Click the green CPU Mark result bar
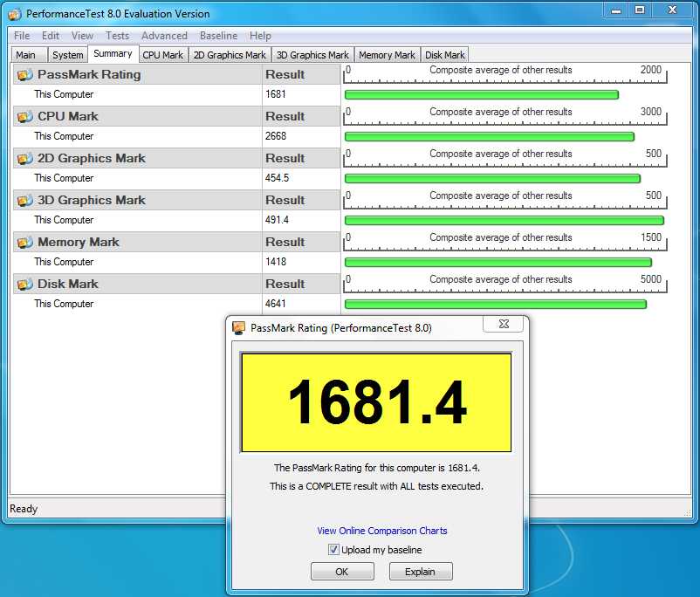 click(x=489, y=137)
